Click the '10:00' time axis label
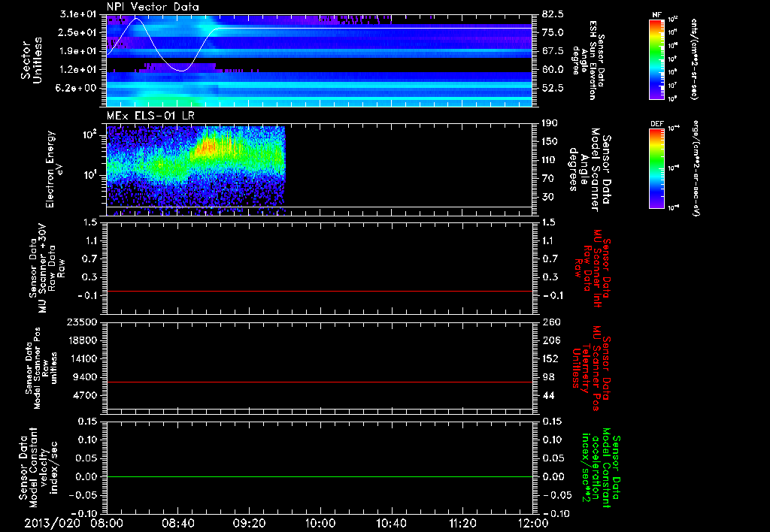 point(320,523)
